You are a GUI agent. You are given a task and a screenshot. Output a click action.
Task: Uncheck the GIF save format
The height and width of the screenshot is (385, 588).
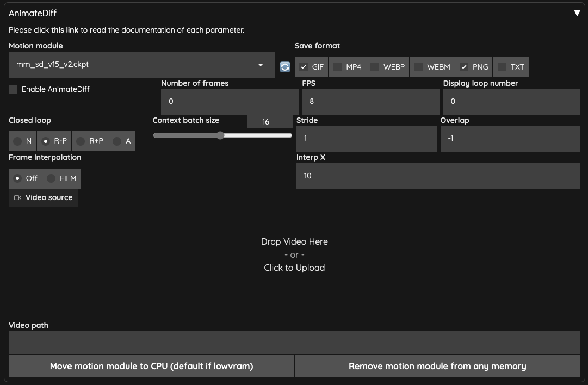click(x=303, y=66)
